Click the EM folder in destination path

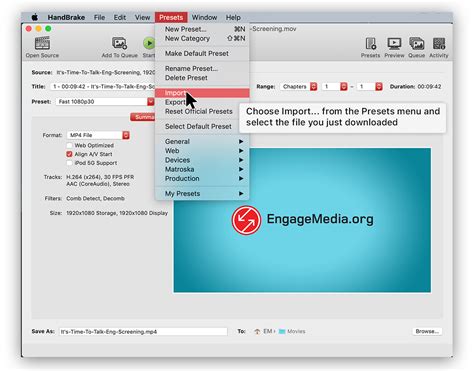click(264, 331)
